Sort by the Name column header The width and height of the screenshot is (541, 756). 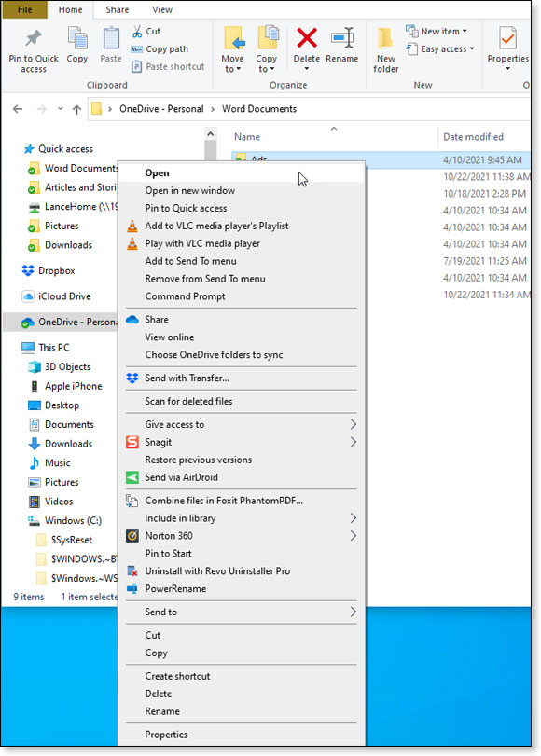(x=247, y=137)
